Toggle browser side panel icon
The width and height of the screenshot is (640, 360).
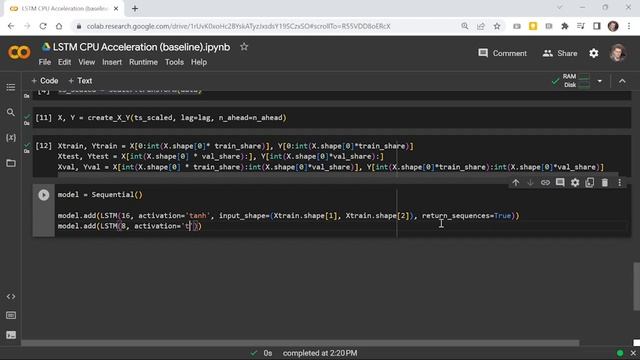597,26
